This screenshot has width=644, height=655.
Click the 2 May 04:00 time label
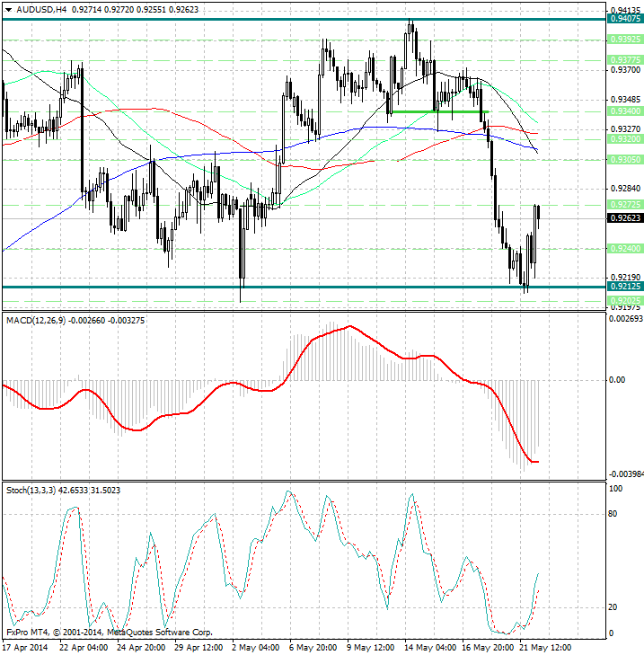pyautogui.click(x=256, y=648)
